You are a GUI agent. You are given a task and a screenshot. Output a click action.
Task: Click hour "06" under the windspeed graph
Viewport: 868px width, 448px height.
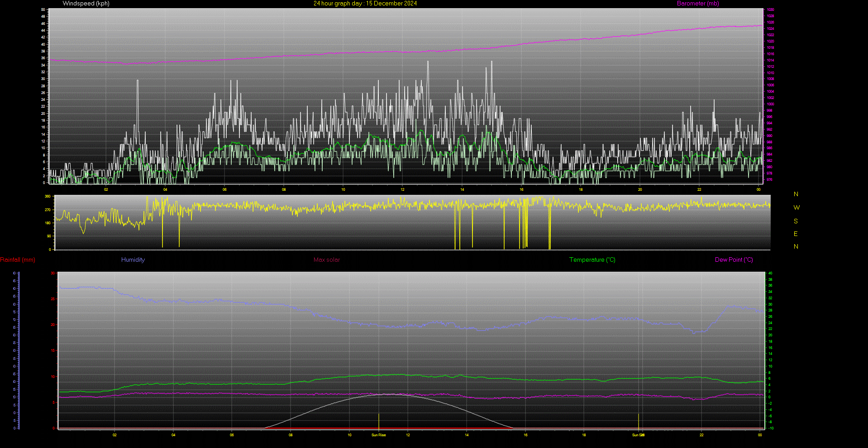click(224, 190)
